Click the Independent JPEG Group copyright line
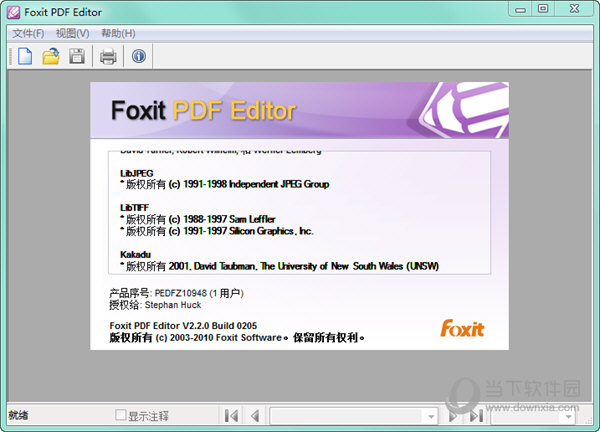 [225, 184]
